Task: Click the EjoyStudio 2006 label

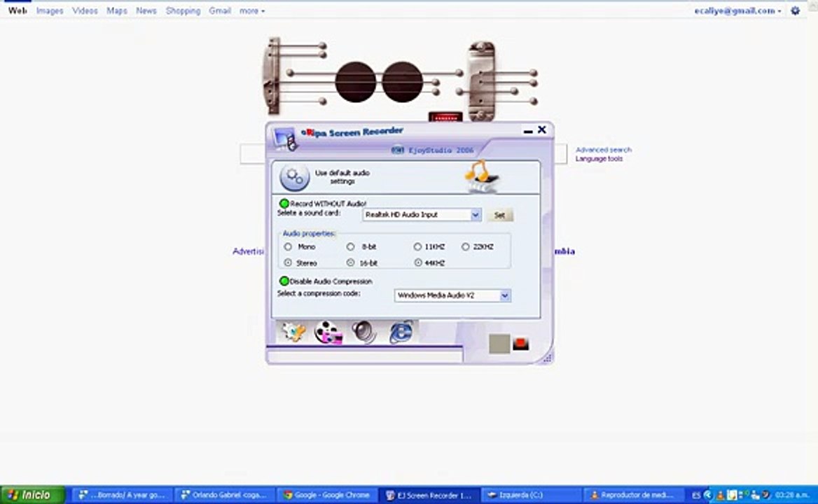Action: [x=441, y=150]
